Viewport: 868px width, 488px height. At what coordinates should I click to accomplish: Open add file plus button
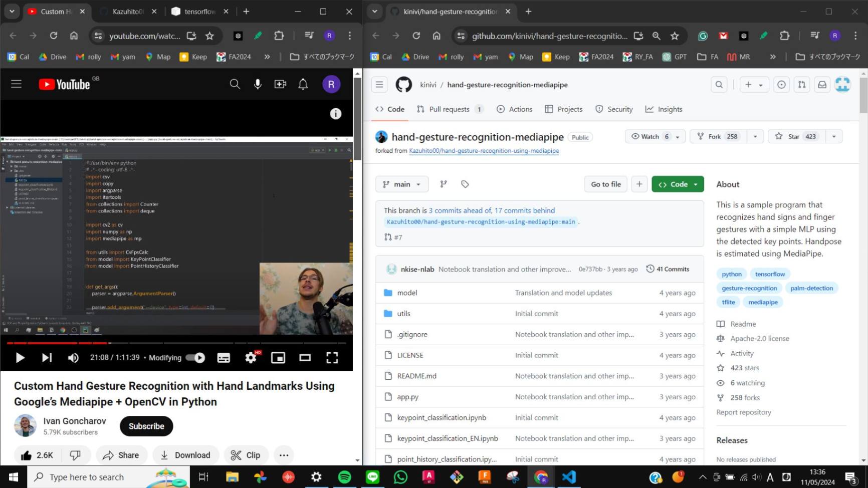pos(639,184)
